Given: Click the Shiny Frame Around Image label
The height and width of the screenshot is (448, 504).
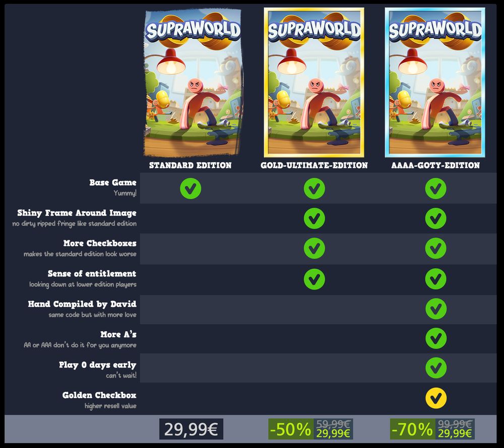Looking at the screenshot, I should point(77,213).
